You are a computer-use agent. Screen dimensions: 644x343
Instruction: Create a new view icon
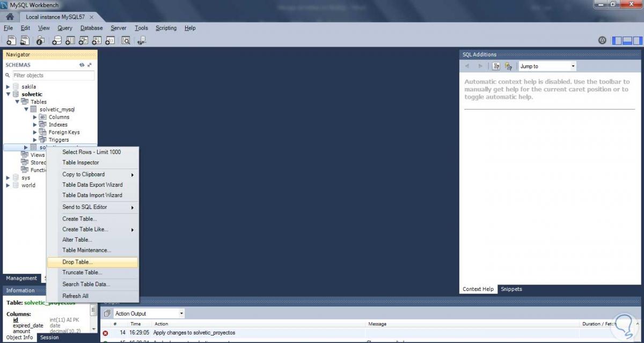(x=84, y=40)
